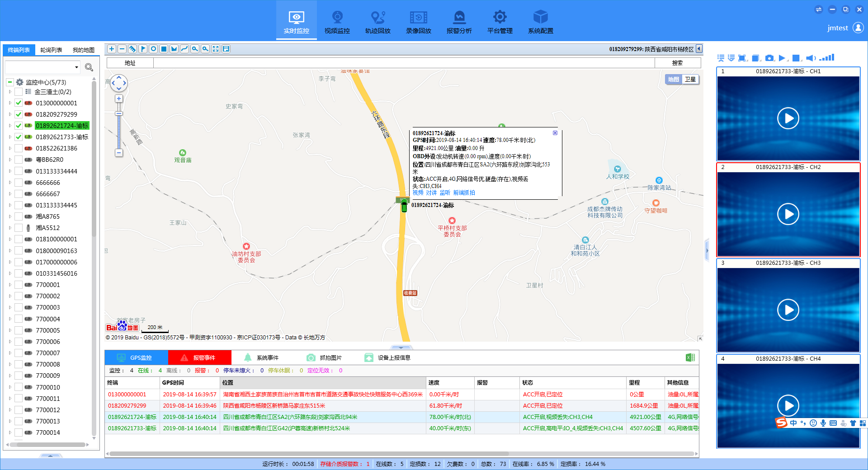Select the ruler distance measuring tool
868x470 pixels.
(x=132, y=49)
